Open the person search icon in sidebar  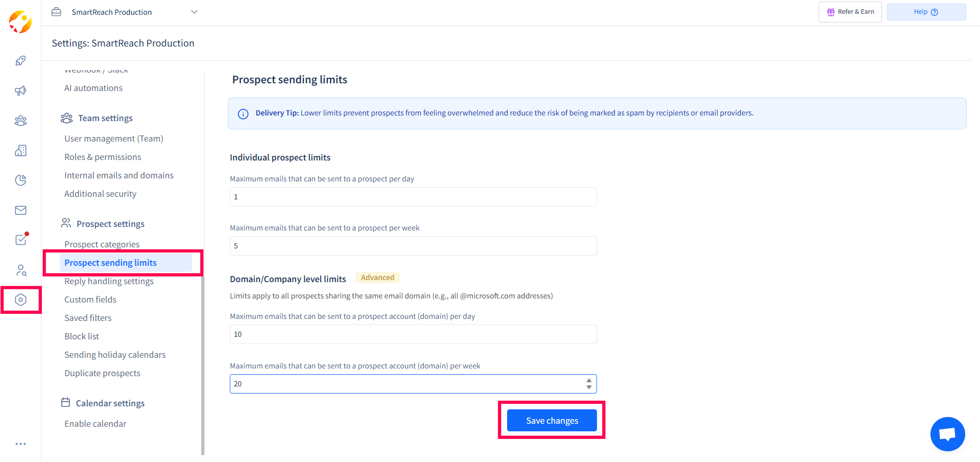click(21, 270)
